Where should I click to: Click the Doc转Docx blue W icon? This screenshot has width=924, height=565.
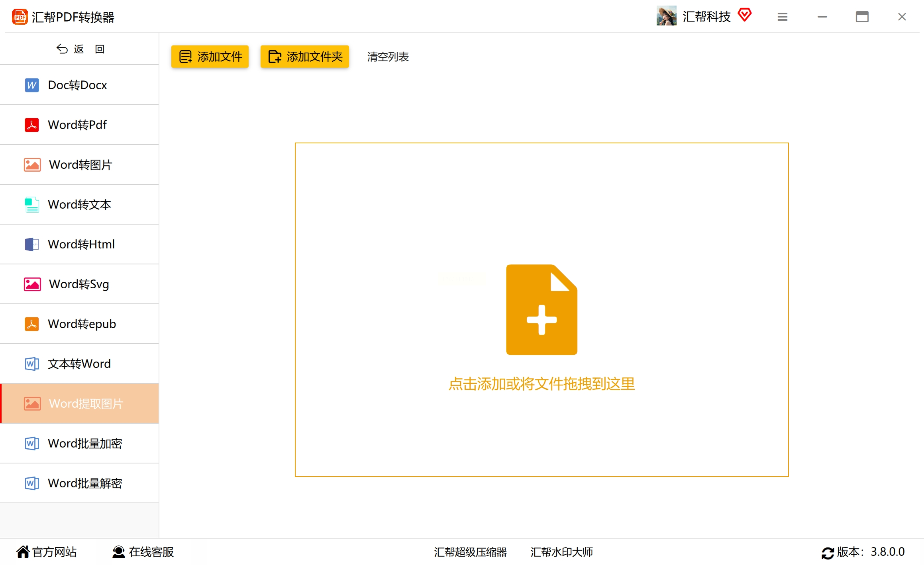pos(31,85)
